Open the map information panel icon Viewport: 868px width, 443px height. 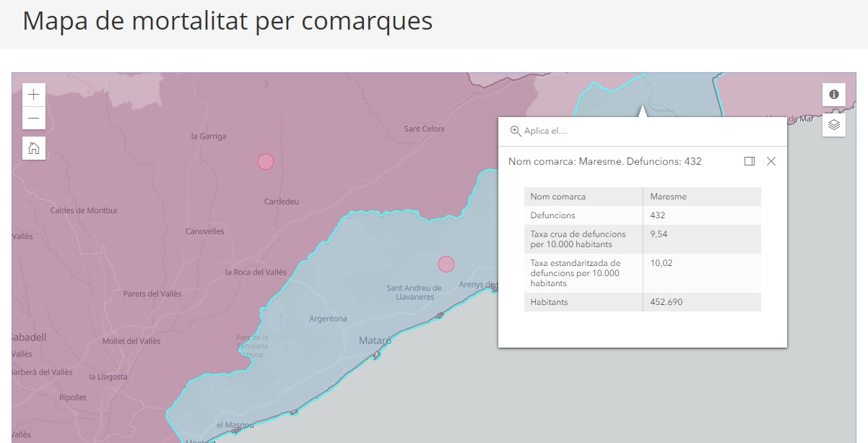coord(833,95)
